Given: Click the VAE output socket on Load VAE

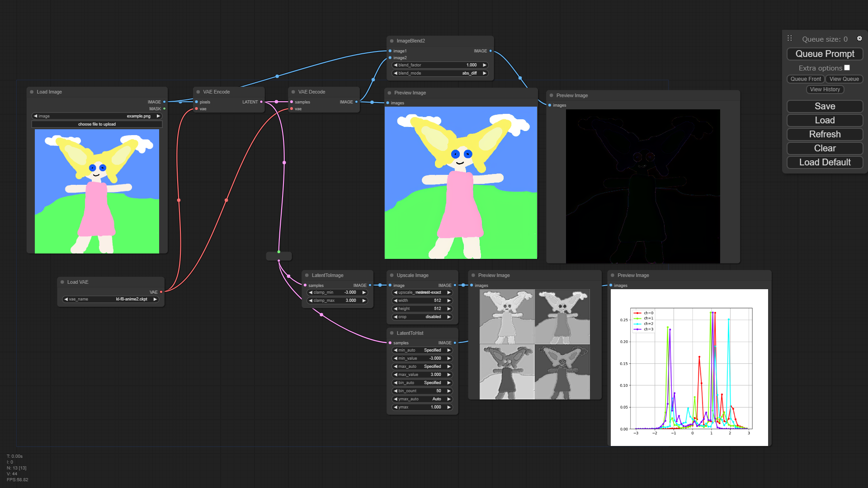Looking at the screenshot, I should point(161,292).
